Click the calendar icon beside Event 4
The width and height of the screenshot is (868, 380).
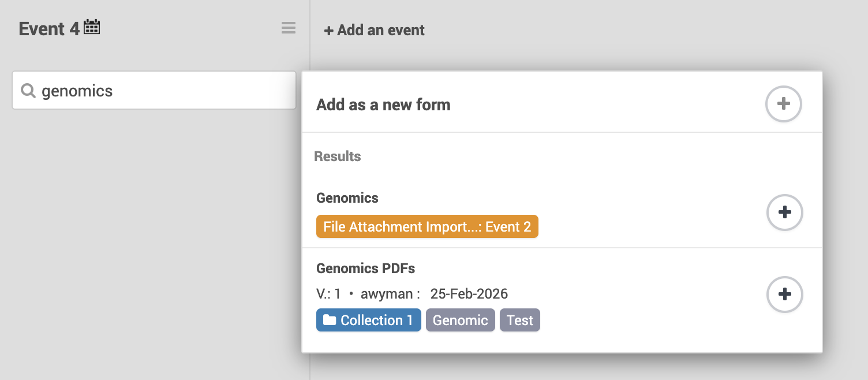[92, 27]
